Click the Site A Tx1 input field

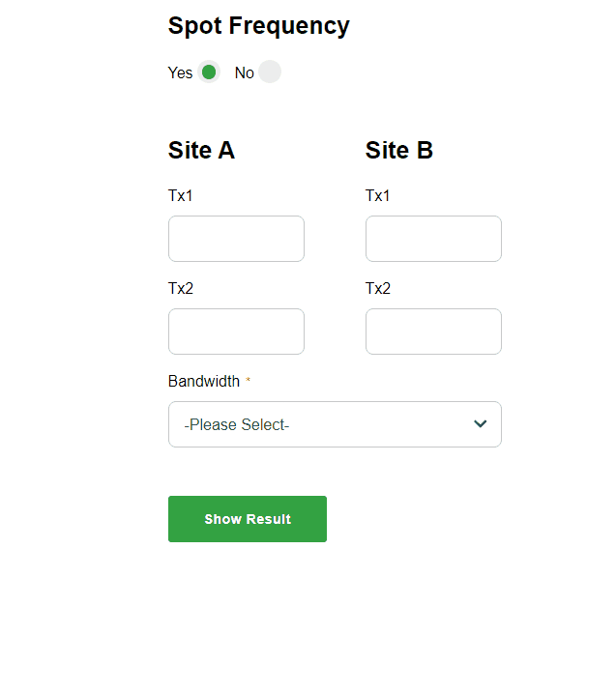coord(236,239)
